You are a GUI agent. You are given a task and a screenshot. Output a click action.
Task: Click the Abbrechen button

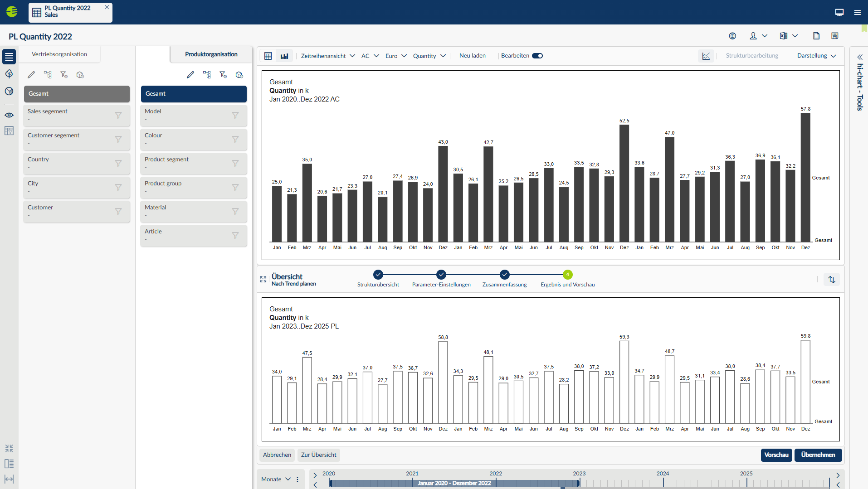tap(277, 455)
